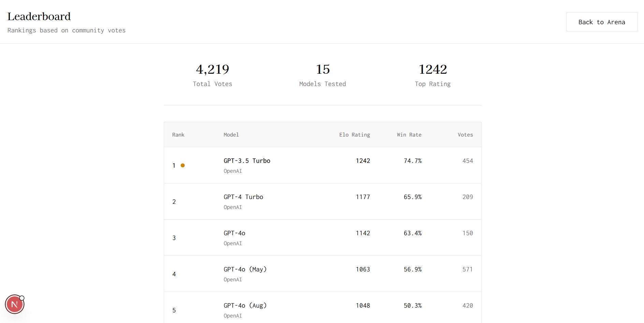The height and width of the screenshot is (323, 644).
Task: Click the 571 votes value
Action: [x=468, y=269]
